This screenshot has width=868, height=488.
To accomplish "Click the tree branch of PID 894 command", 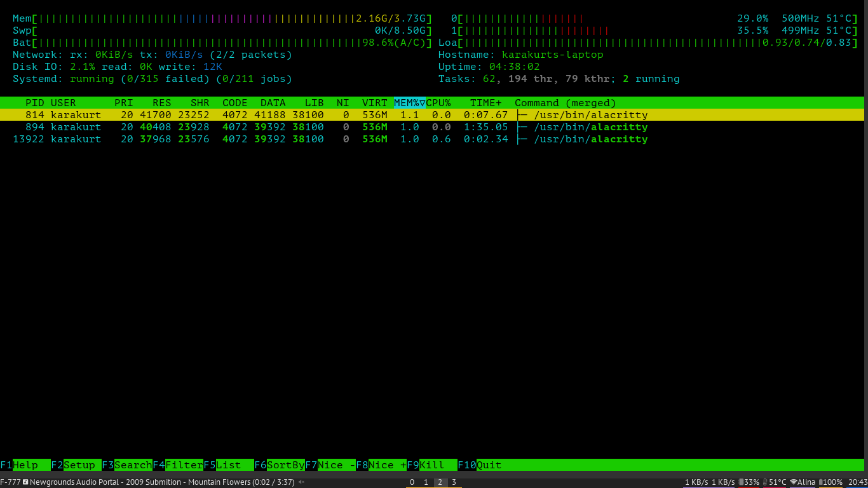I will pyautogui.click(x=521, y=127).
